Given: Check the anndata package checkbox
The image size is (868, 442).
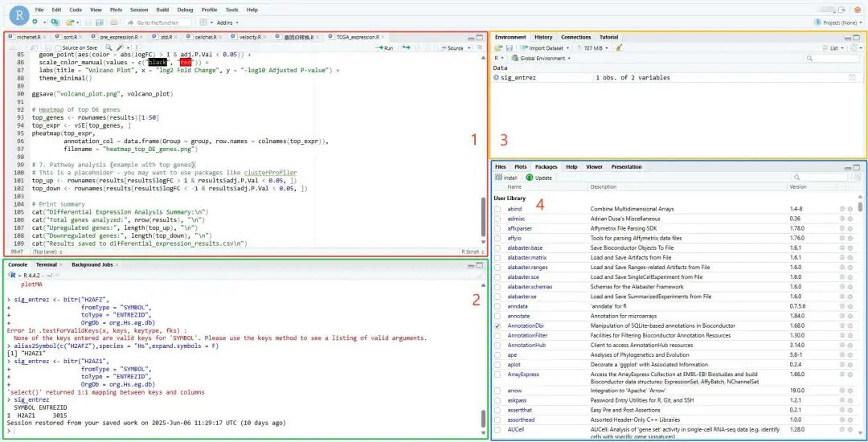Looking at the screenshot, I should pos(497,306).
